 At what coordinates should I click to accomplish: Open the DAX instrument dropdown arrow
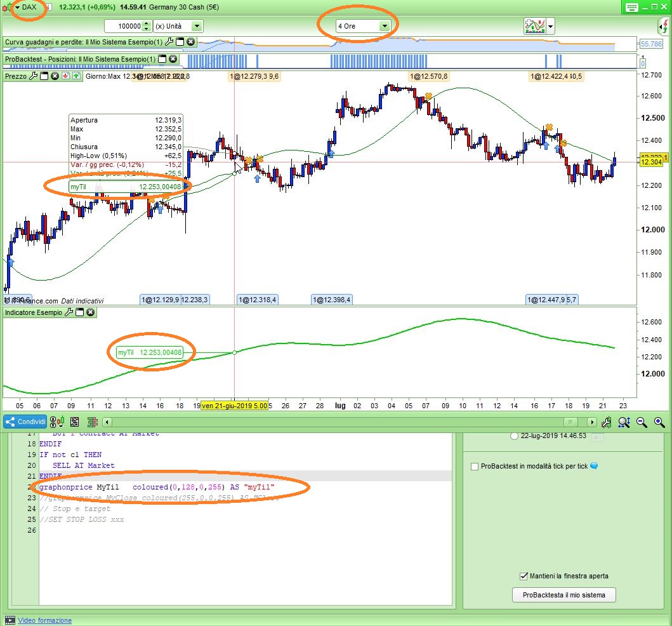click(18, 7)
